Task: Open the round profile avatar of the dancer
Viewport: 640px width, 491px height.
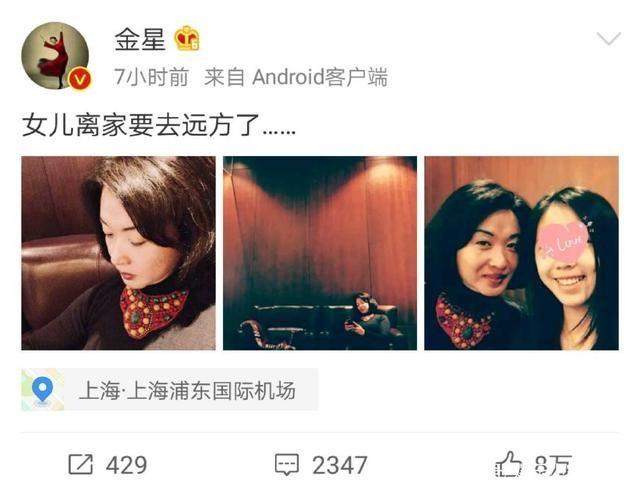Action: tap(55, 56)
